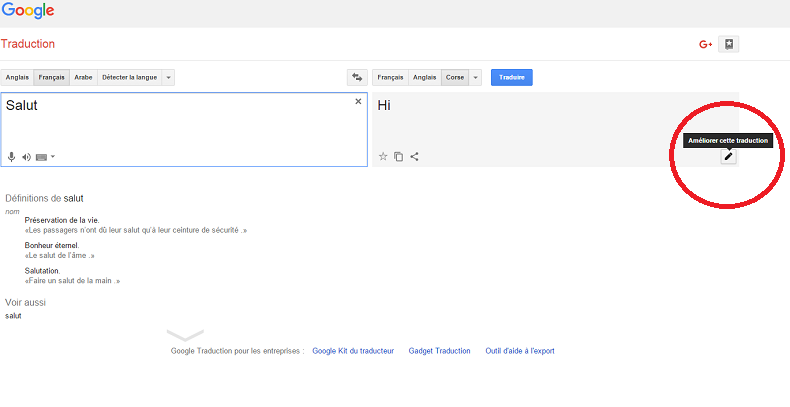This screenshot has width=790, height=407.
Task: Listen to the source text Salut
Action: click(x=26, y=157)
